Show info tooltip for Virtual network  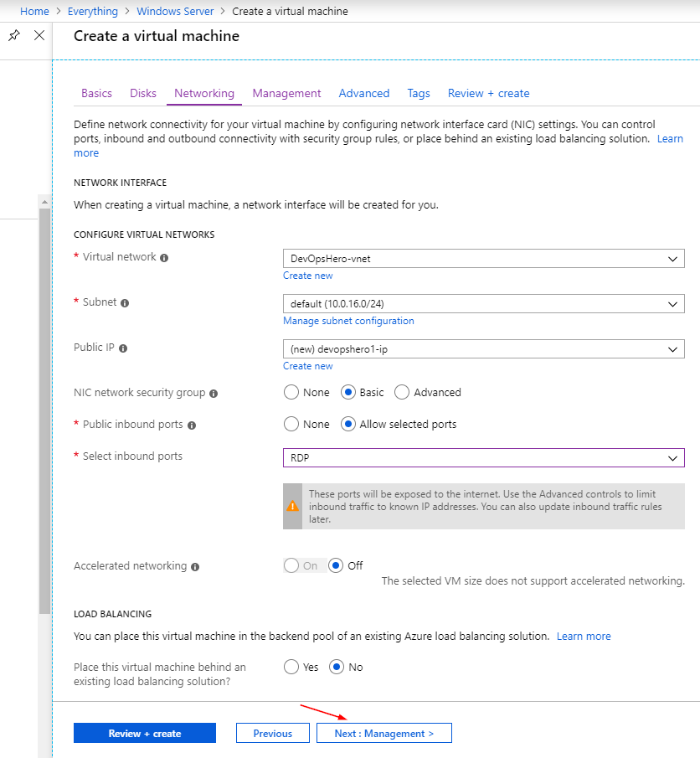point(164,258)
